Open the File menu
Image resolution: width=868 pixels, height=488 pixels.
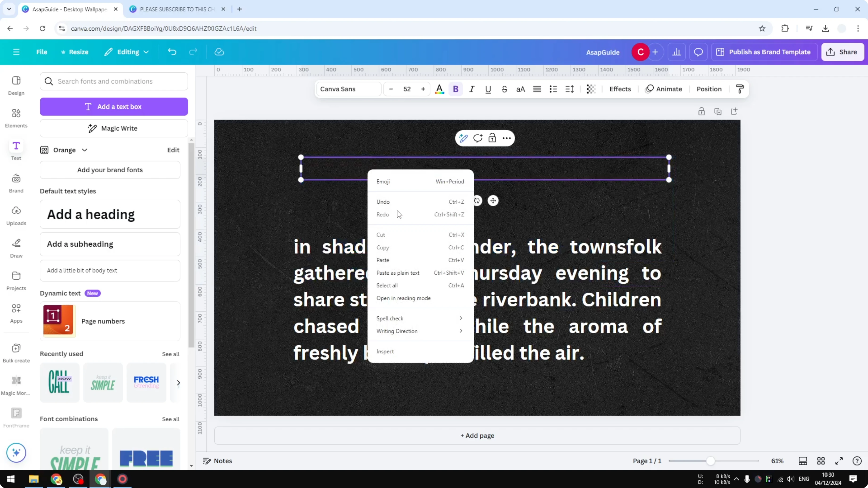coord(42,52)
